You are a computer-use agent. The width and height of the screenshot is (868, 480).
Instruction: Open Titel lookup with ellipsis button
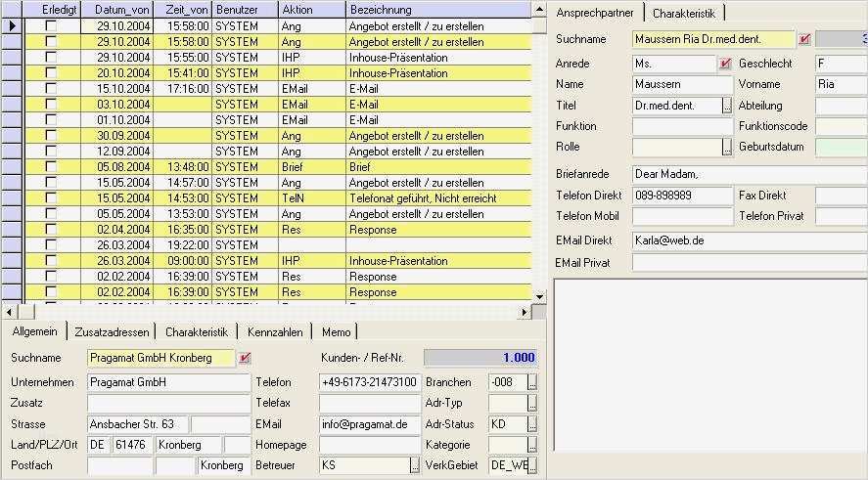(x=727, y=106)
